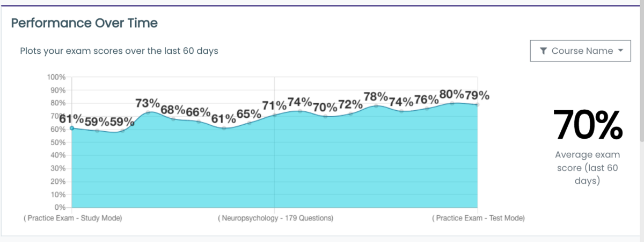This screenshot has width=644, height=242.
Task: Click the large 70% average exam score
Action: click(587, 125)
